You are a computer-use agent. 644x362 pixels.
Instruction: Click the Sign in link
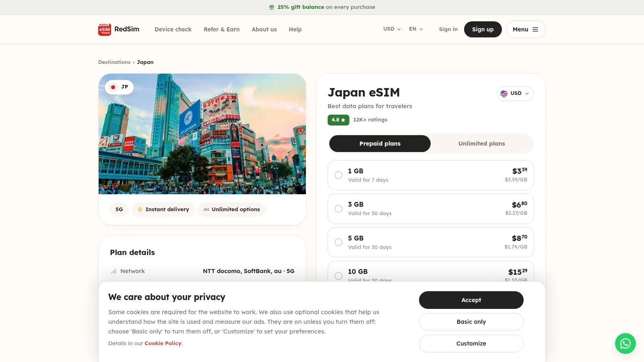point(448,29)
